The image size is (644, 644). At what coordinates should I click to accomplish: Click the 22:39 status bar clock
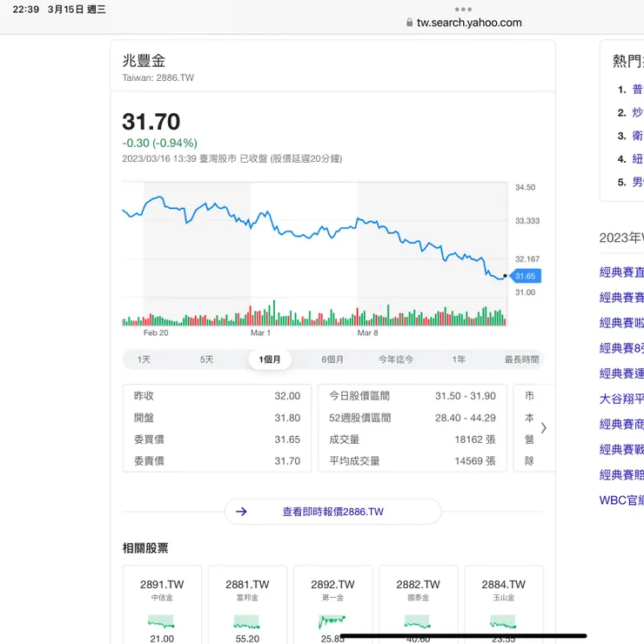tap(25, 9)
